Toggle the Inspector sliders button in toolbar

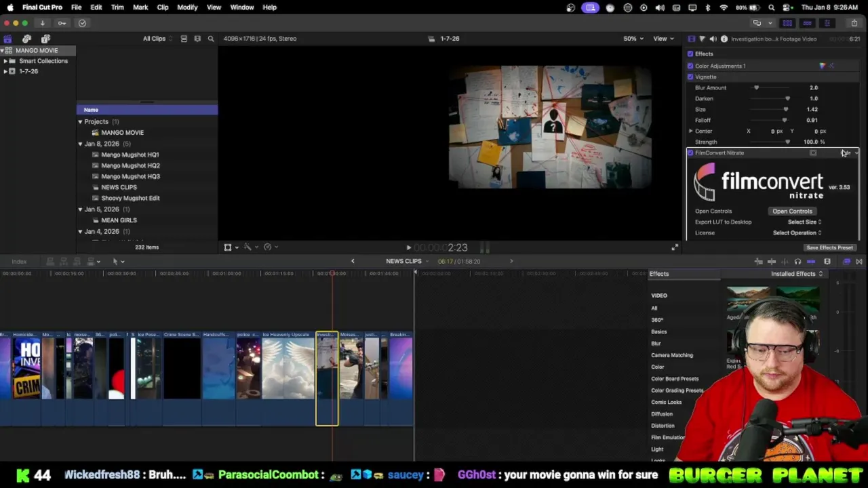tap(827, 23)
